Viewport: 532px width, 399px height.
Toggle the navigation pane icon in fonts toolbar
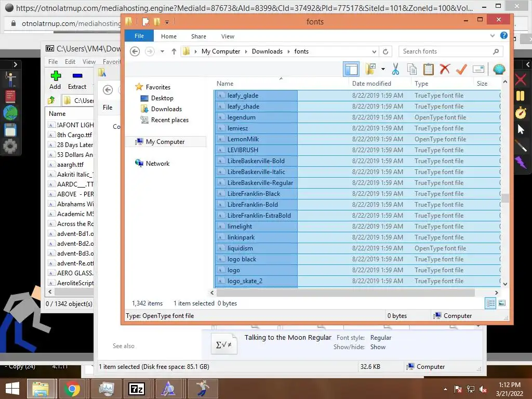pos(351,70)
